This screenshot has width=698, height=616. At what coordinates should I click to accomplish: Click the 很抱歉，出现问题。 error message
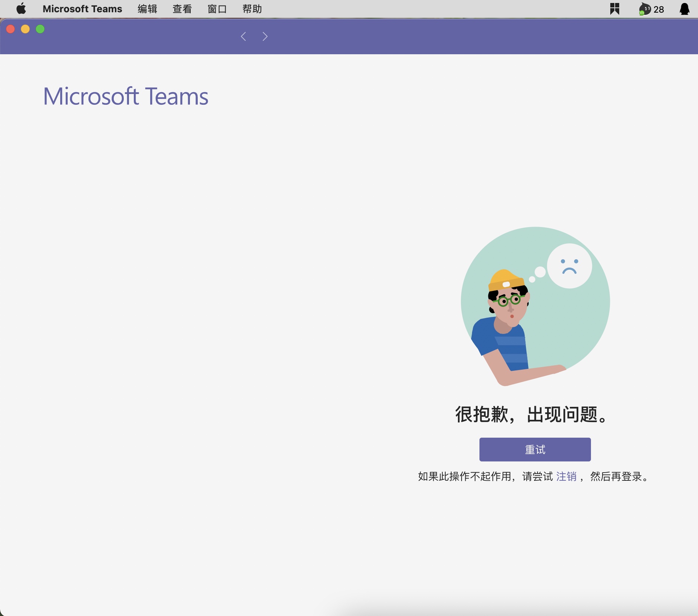coord(531,414)
